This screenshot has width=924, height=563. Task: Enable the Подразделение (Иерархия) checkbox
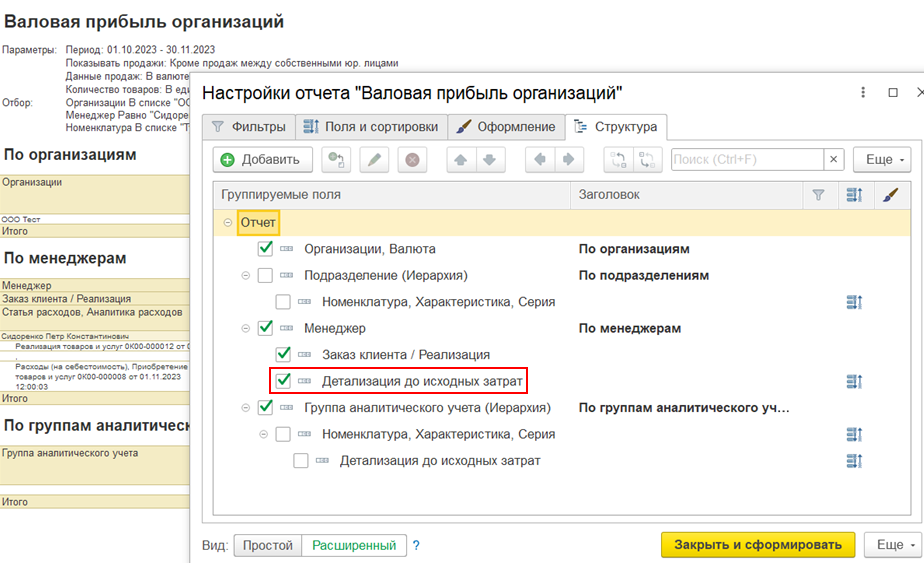pyautogui.click(x=265, y=275)
